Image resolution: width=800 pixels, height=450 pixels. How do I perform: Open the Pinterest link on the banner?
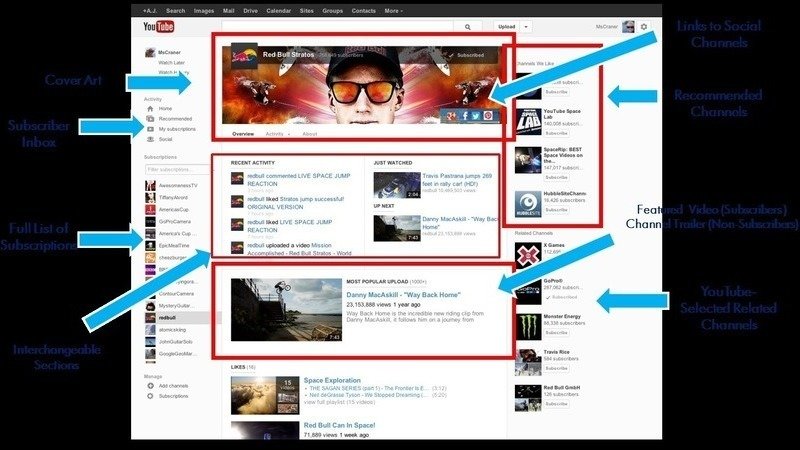click(488, 116)
